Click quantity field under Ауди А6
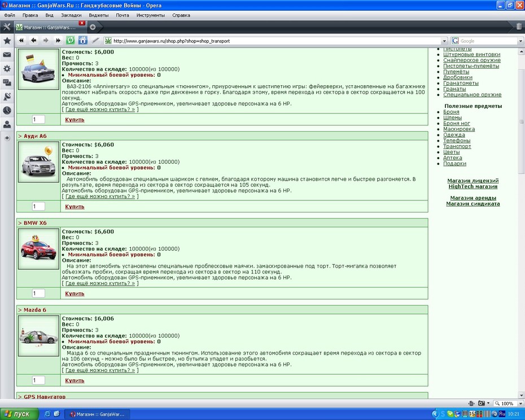525x420 pixels. pyautogui.click(x=38, y=206)
